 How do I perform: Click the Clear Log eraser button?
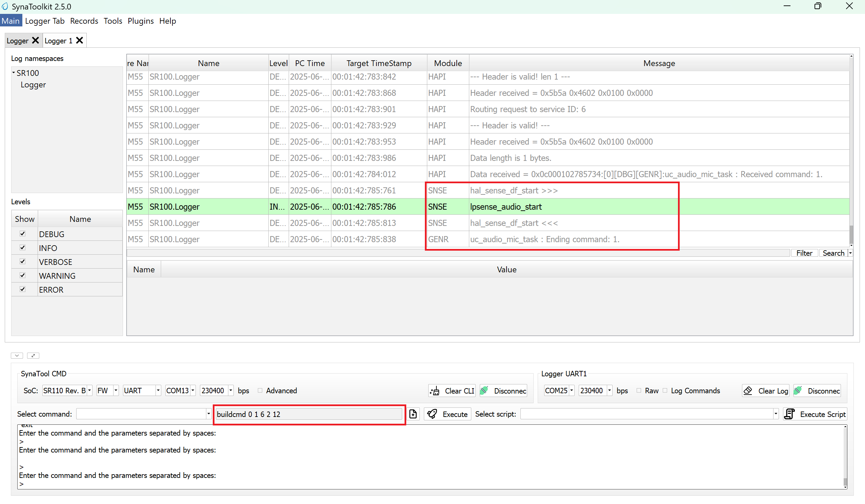(x=765, y=391)
